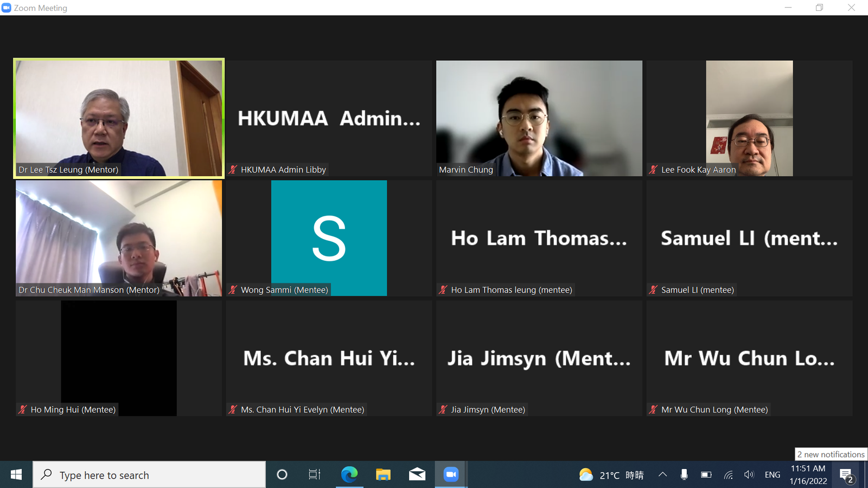Select the Samuel LI participant tile
This screenshot has width=868, height=488.
[x=749, y=238]
